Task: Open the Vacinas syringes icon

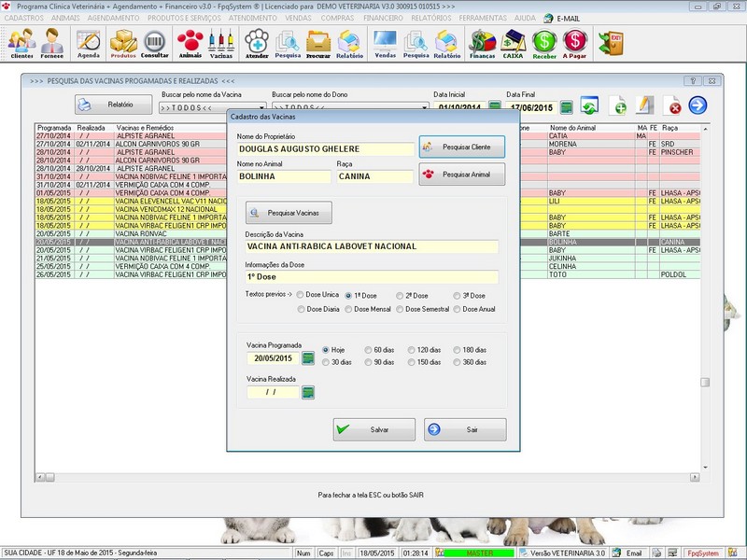Action: [221, 43]
